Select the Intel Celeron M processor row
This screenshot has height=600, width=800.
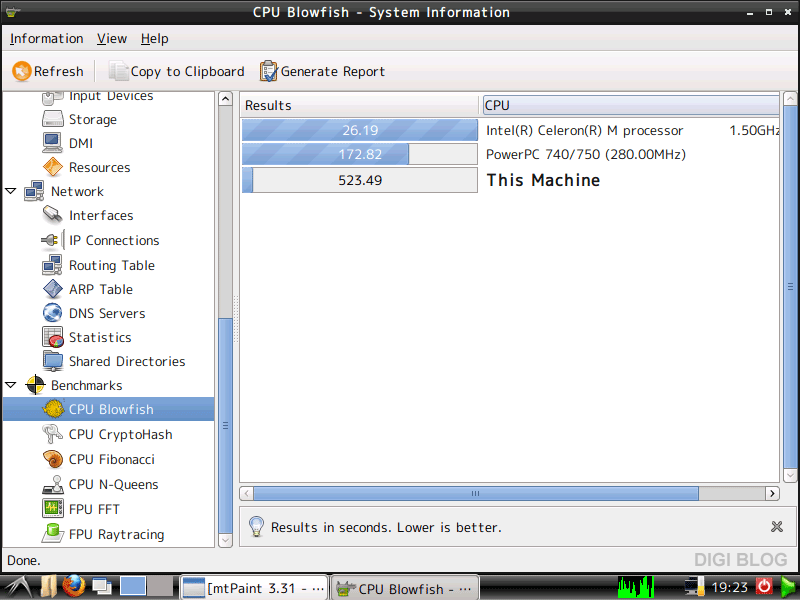click(510, 130)
